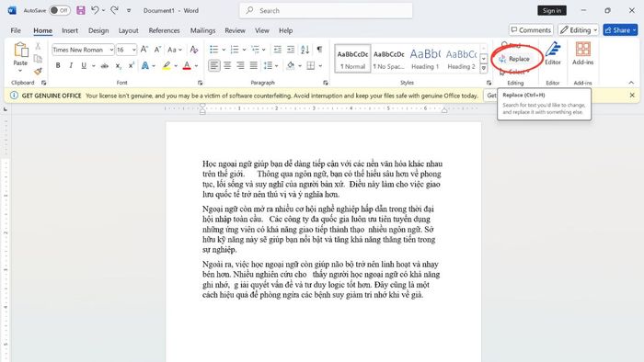Apply red font color
The width and height of the screenshot is (644, 362).
pyautogui.click(x=187, y=65)
